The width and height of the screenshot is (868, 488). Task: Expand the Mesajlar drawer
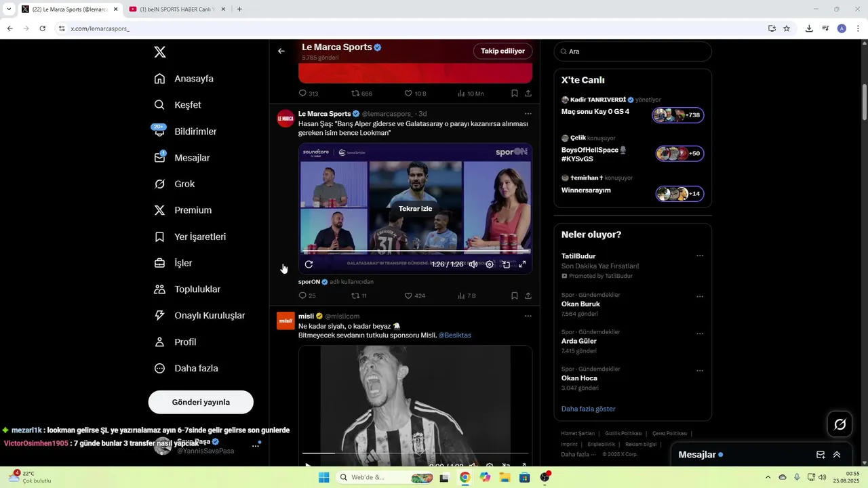pyautogui.click(x=837, y=455)
